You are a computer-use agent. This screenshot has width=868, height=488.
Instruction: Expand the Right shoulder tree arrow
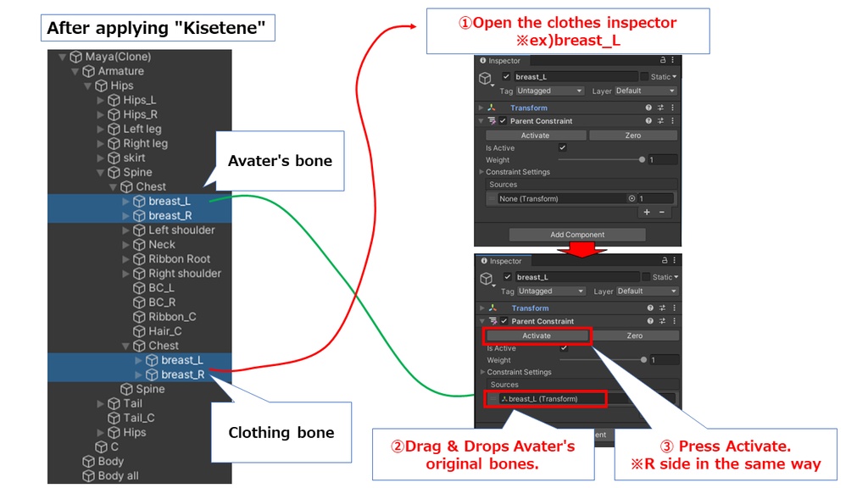tap(125, 274)
